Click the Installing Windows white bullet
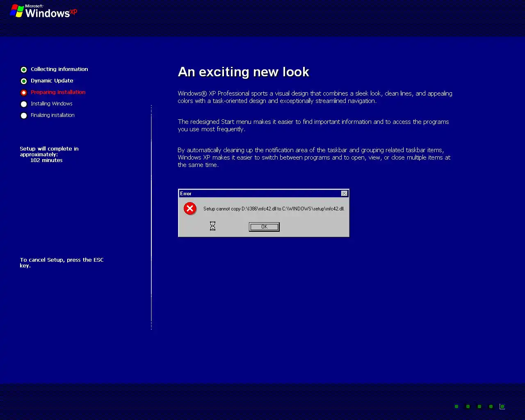The image size is (525, 420). [24, 104]
